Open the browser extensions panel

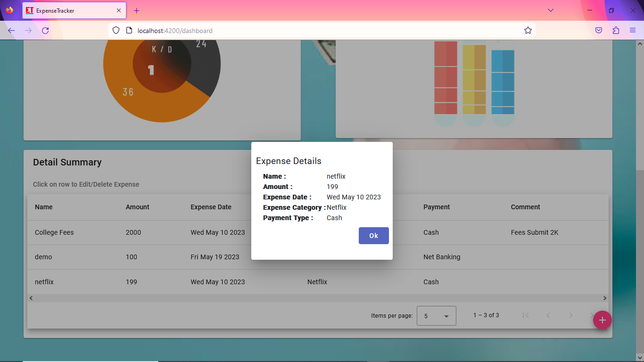tap(616, 30)
